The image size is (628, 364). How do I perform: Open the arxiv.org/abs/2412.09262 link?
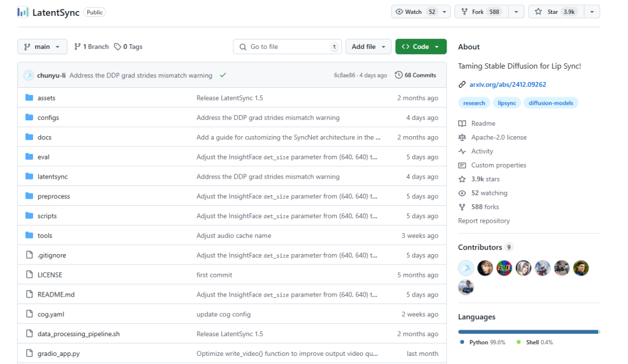tap(508, 84)
